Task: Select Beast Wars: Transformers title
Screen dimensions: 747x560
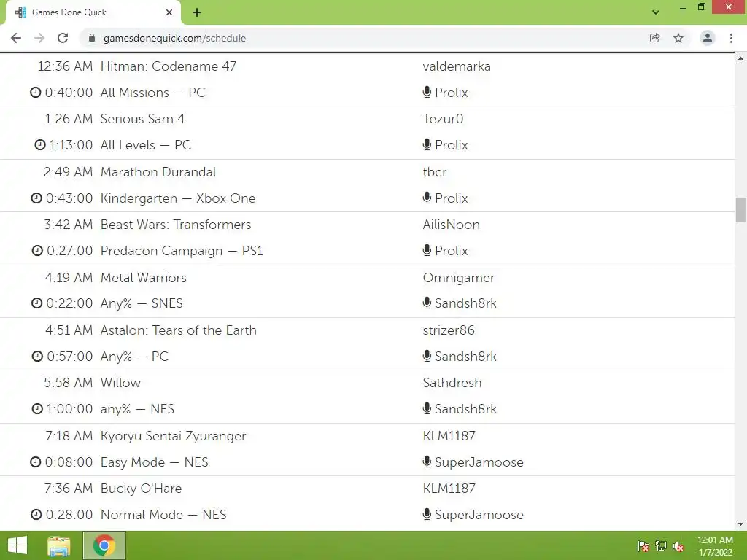Action: click(176, 225)
